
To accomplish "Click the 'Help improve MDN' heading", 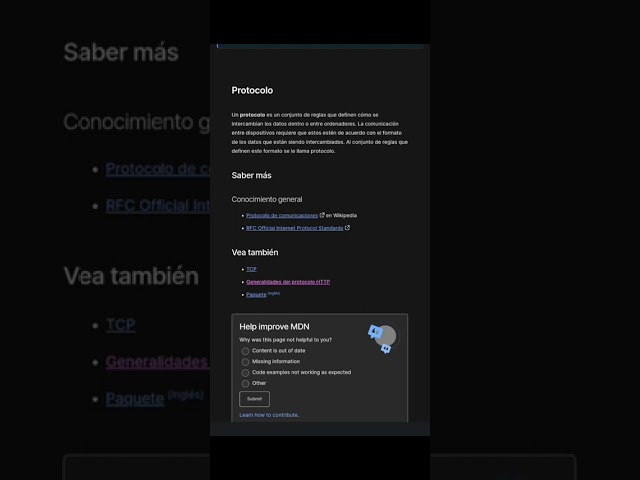I will 274,327.
